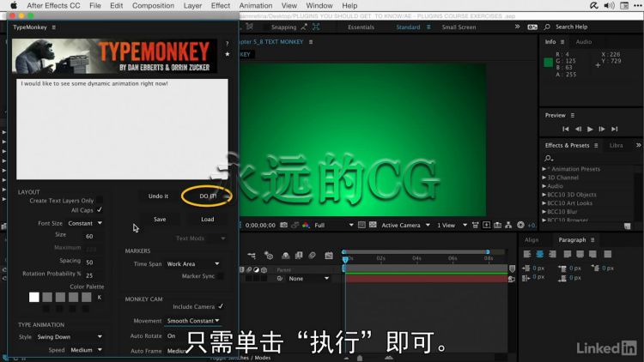Toggle the Include Camera checkbox
This screenshot has height=362, width=644.
(x=221, y=306)
